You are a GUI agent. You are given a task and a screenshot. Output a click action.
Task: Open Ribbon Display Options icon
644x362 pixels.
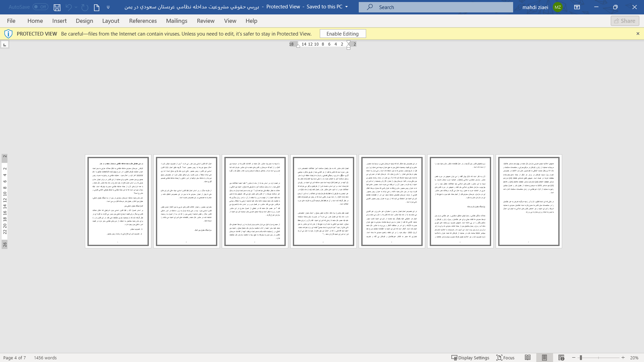(577, 7)
